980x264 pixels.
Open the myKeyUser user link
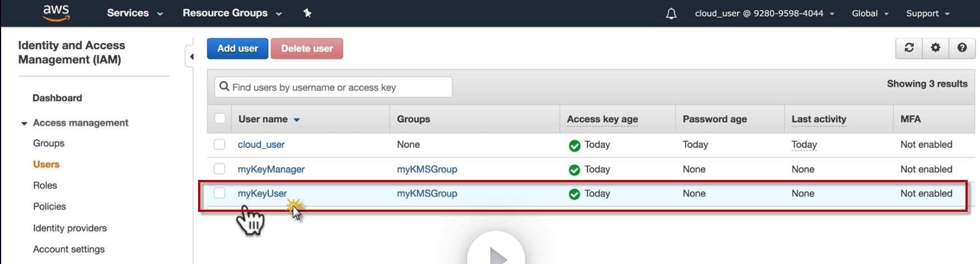point(262,193)
